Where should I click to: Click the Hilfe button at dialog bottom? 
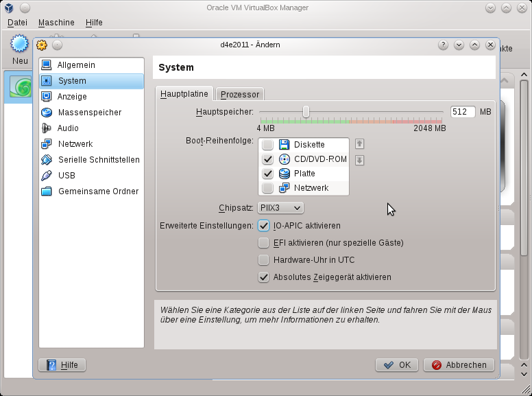click(62, 365)
